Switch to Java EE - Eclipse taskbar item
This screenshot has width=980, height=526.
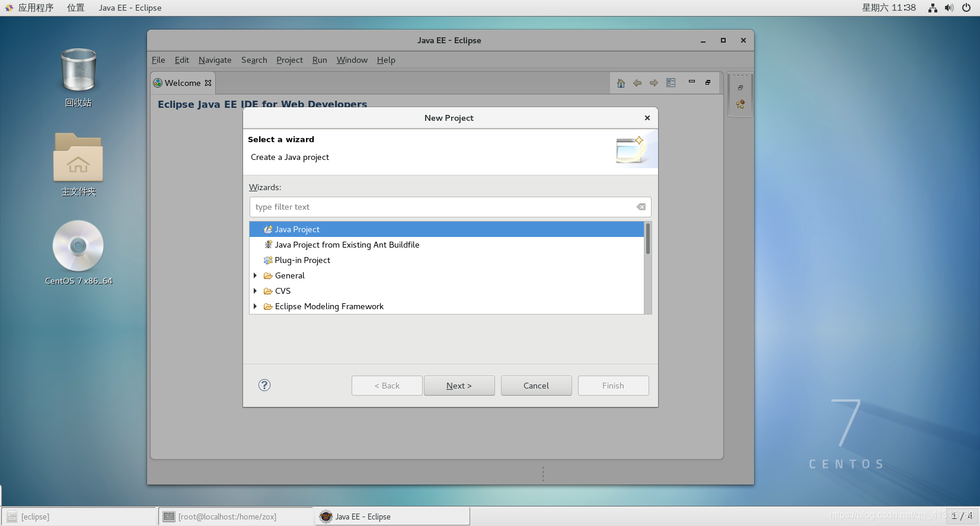pos(391,517)
